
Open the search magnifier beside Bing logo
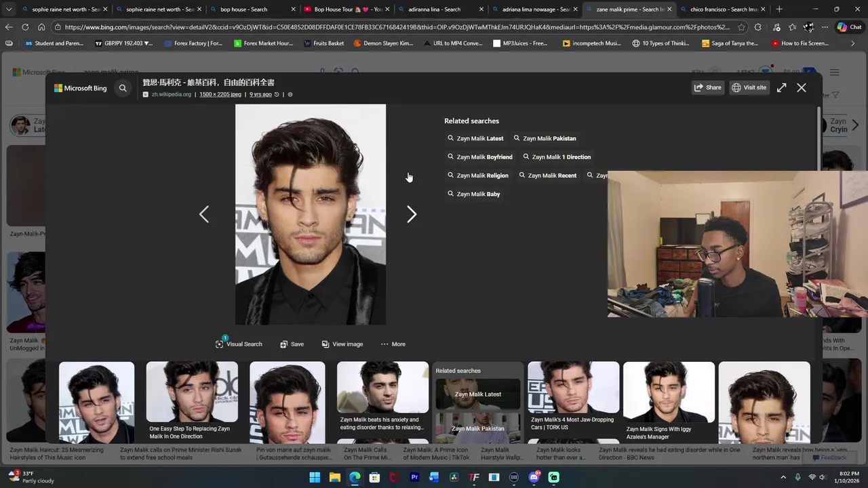coord(123,88)
